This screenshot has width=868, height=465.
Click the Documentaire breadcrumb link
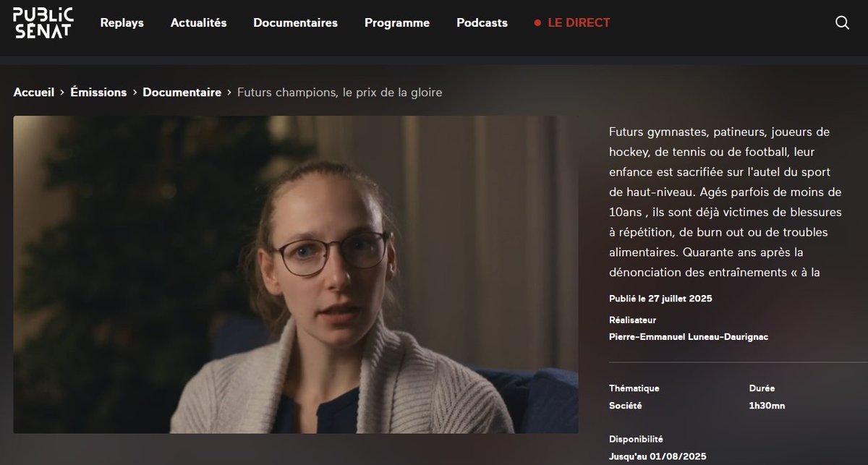(182, 92)
